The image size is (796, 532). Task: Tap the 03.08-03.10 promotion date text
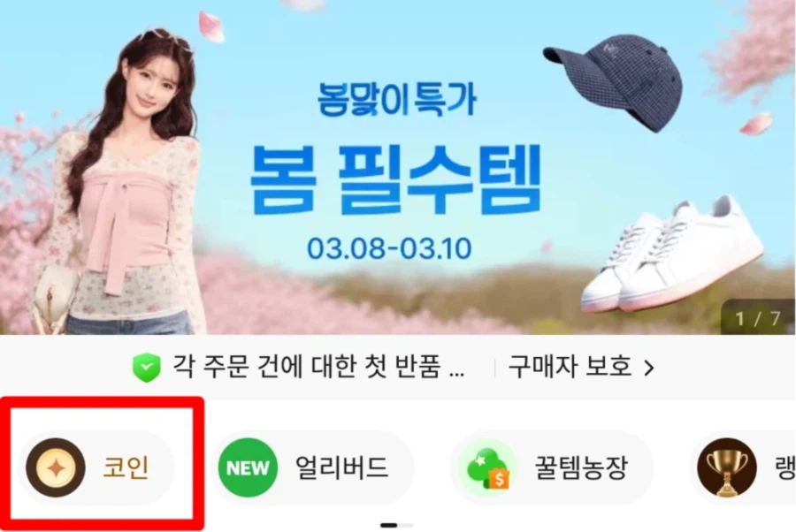coord(389,248)
